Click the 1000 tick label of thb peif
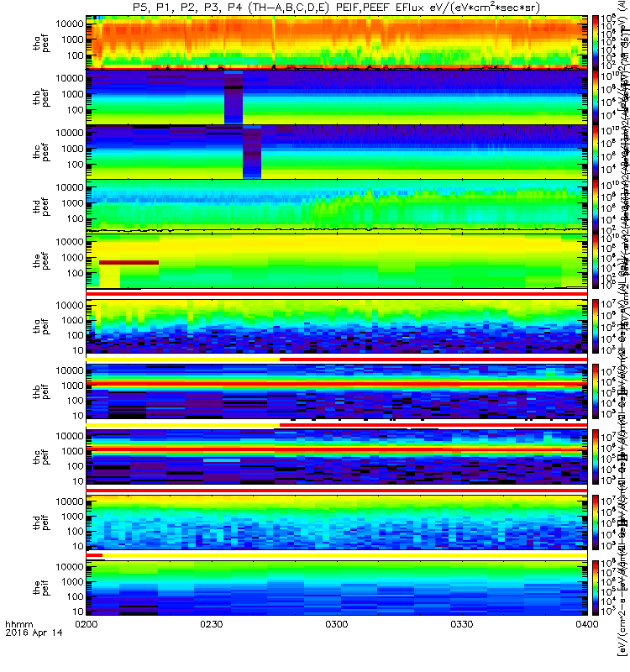The width and height of the screenshot is (630, 672). pos(72,386)
